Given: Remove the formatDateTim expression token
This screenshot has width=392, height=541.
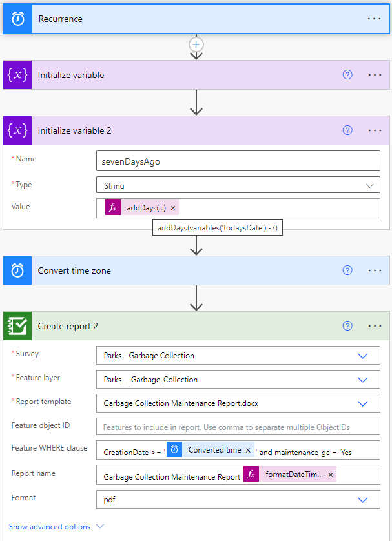Looking at the screenshot, I should point(330,474).
